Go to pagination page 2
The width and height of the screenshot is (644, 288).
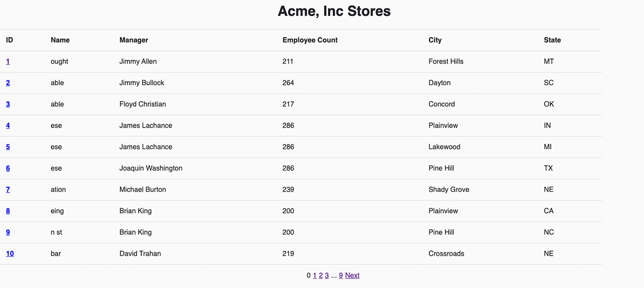(x=321, y=276)
